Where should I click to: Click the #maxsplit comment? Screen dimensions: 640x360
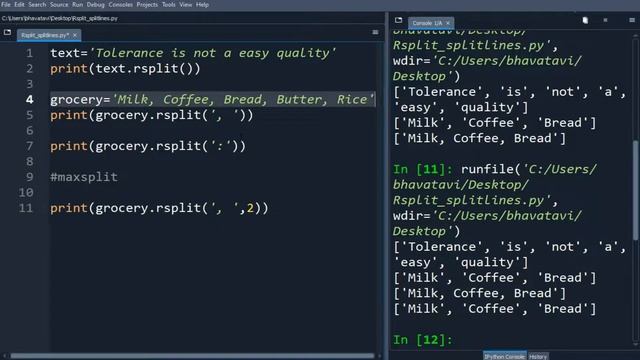(84, 177)
